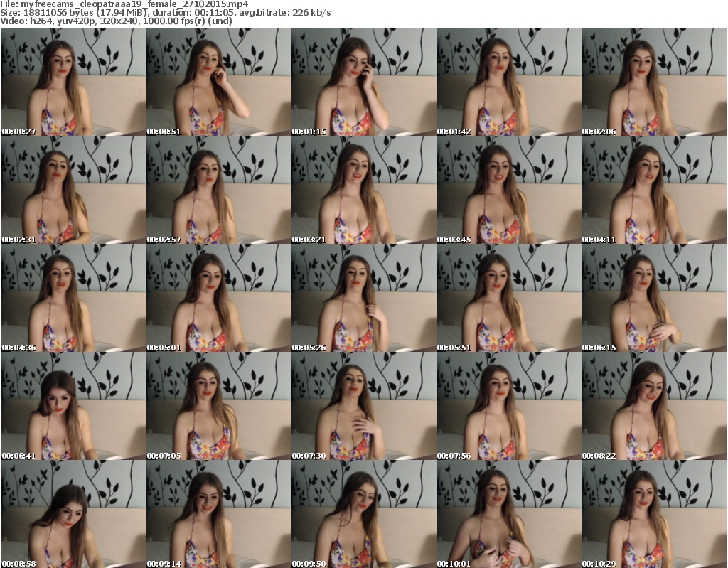Click the thumbnail timestamped 00:01:15
Viewport: 728px width, 568px height.
tap(363, 82)
